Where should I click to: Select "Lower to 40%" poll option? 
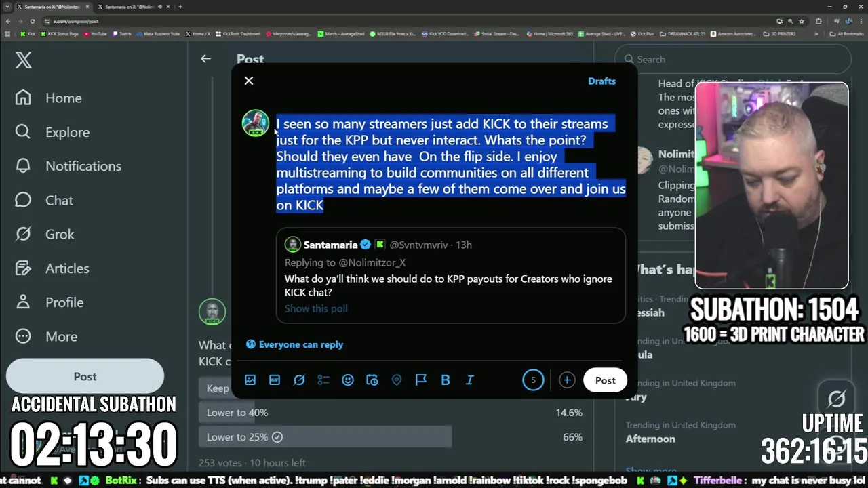[391, 413]
